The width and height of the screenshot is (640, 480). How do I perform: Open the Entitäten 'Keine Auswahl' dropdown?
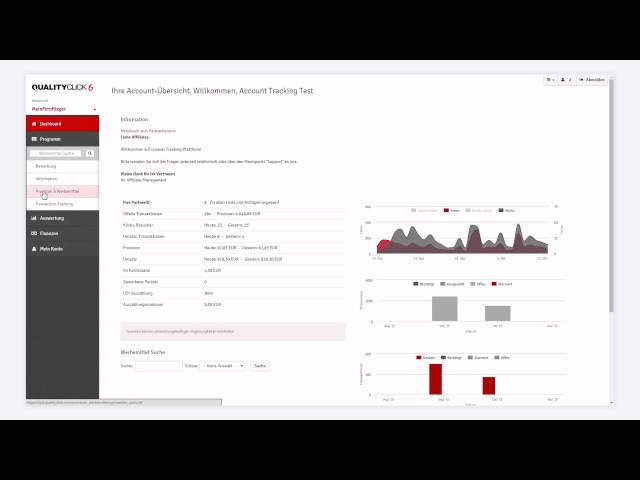point(222,366)
